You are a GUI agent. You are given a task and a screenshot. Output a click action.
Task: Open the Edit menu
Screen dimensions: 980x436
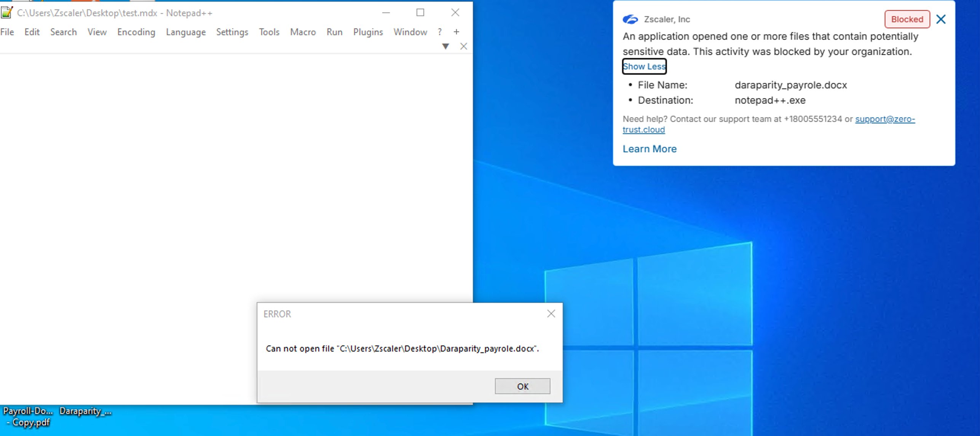[32, 32]
